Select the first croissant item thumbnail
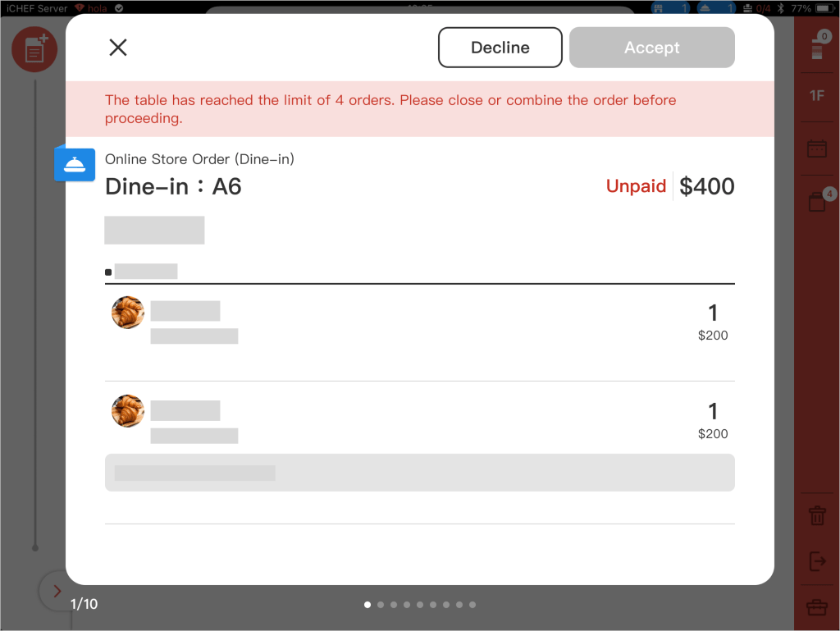 tap(128, 313)
